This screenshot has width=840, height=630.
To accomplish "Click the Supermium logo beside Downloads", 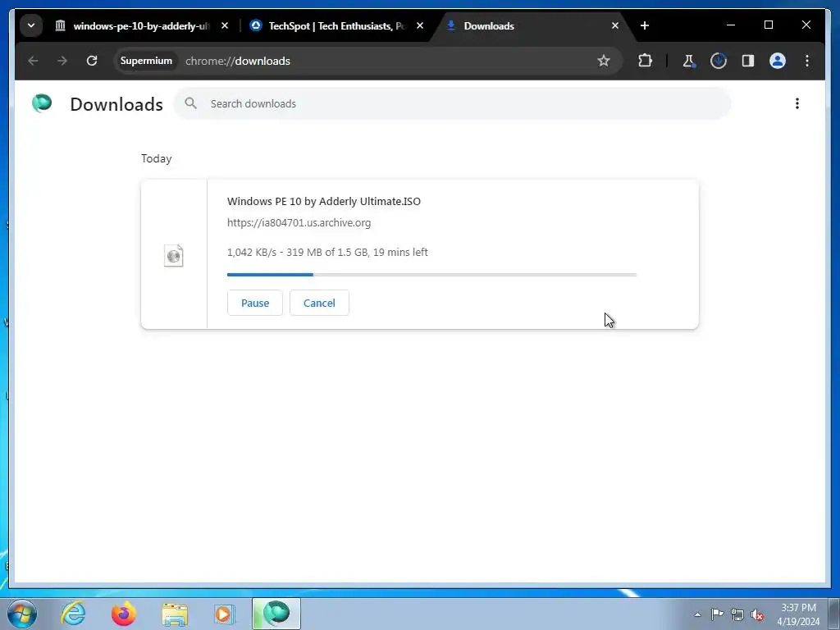I will coord(42,103).
